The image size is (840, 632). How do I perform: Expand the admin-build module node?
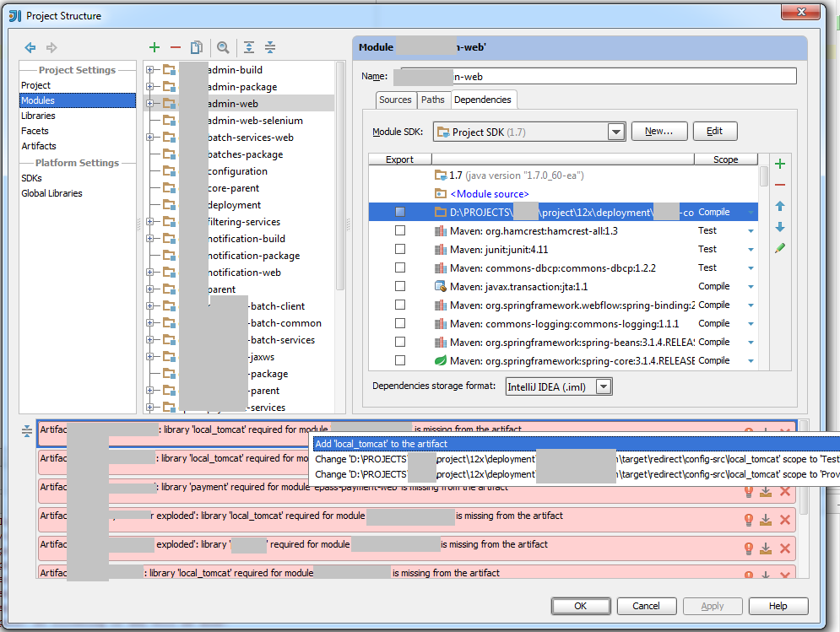tap(150, 70)
